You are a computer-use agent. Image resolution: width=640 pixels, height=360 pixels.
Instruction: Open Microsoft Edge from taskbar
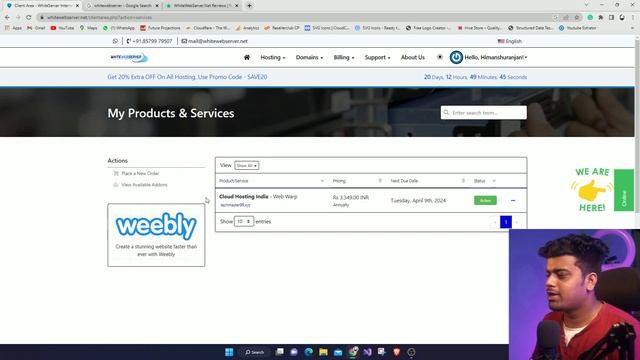309,352
